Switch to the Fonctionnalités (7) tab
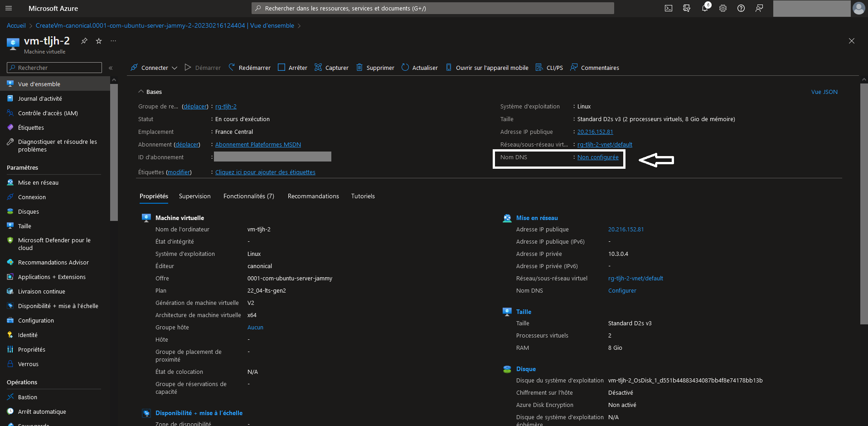Screen dimensions: 868x426 point(249,196)
